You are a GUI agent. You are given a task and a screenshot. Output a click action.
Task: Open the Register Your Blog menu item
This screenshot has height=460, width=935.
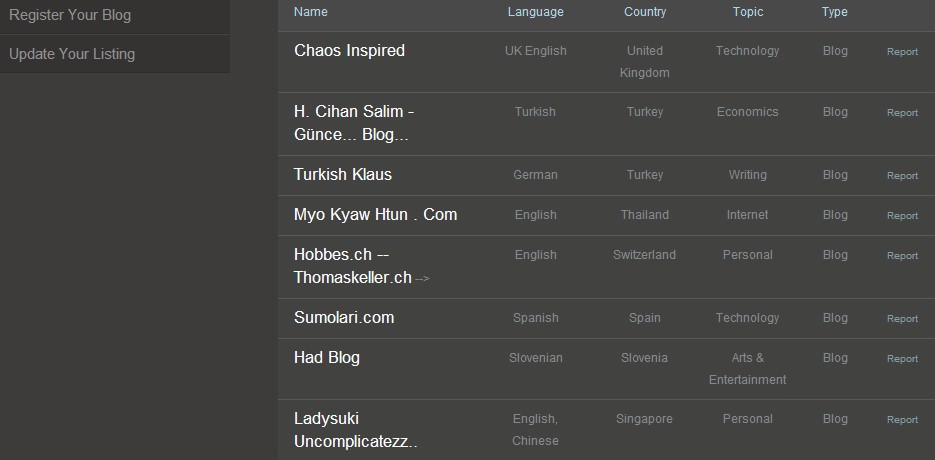tap(70, 15)
